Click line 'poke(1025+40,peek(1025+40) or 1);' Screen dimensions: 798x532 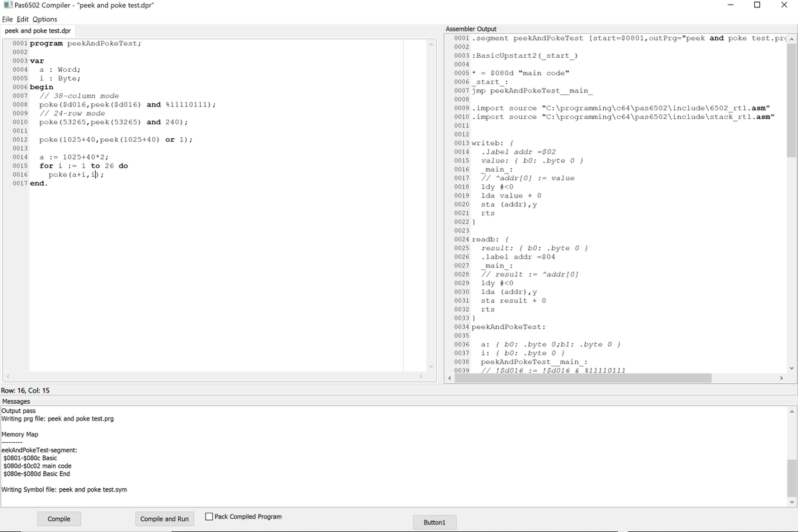(116, 140)
